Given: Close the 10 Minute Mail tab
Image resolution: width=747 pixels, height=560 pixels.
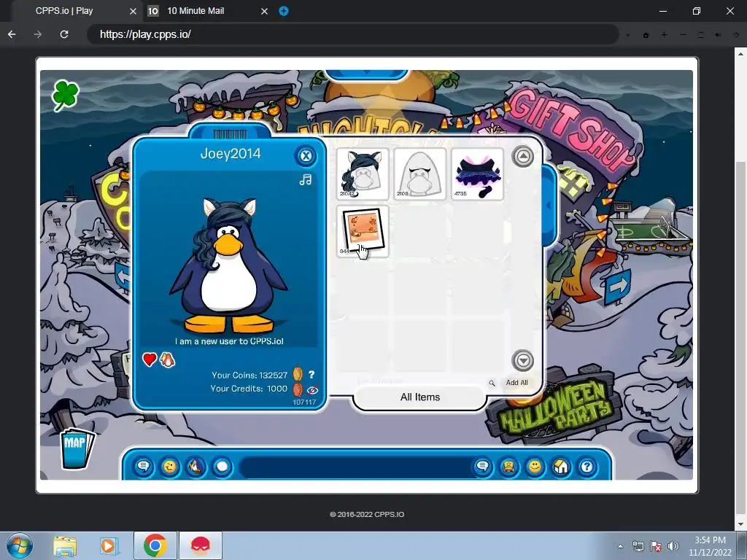Looking at the screenshot, I should click(264, 11).
